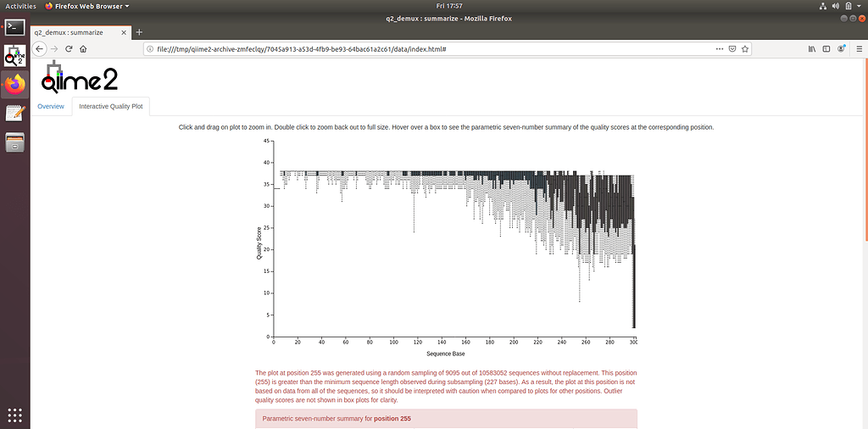Switch to the Overview tab
This screenshot has height=429, width=868.
51,107
